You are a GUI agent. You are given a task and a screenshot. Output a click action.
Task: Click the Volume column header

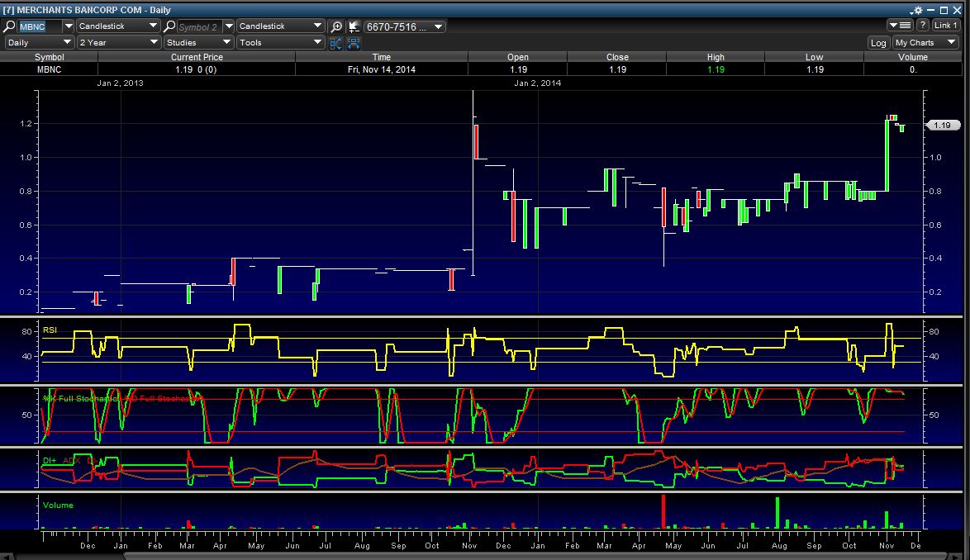pos(912,57)
